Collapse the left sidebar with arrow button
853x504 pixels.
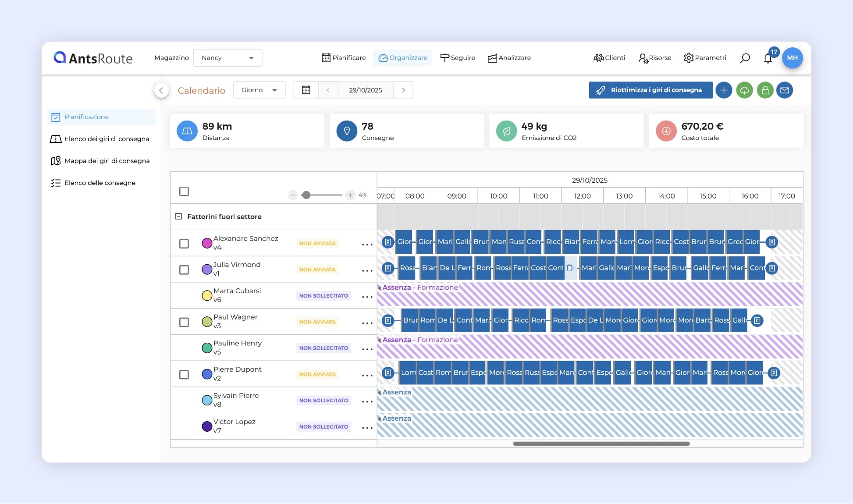pos(161,90)
